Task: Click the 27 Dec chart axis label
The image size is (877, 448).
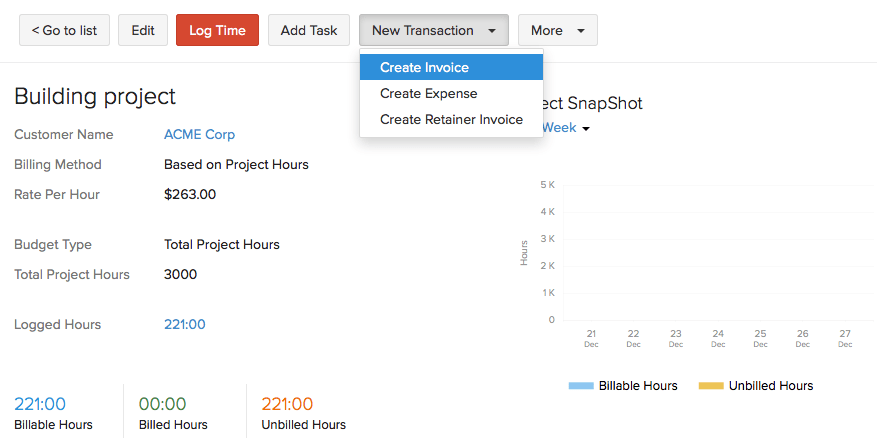Action: coord(845,338)
